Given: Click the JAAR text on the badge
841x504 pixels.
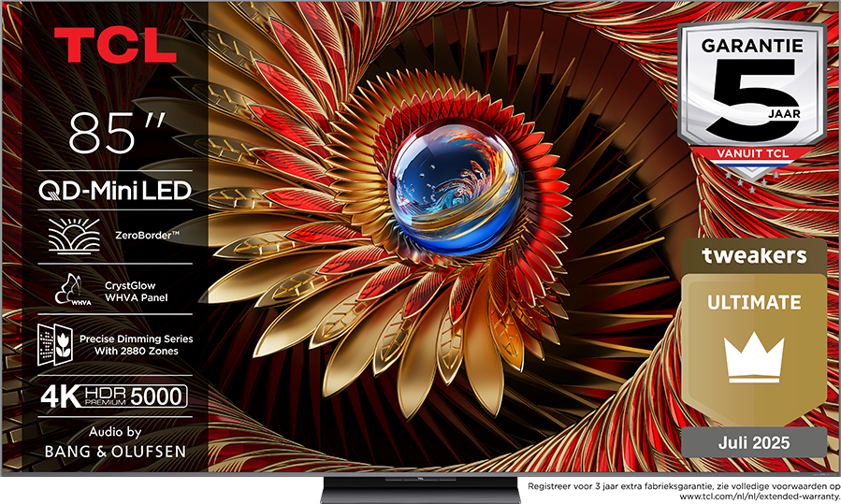Looking at the screenshot, I should [x=784, y=114].
